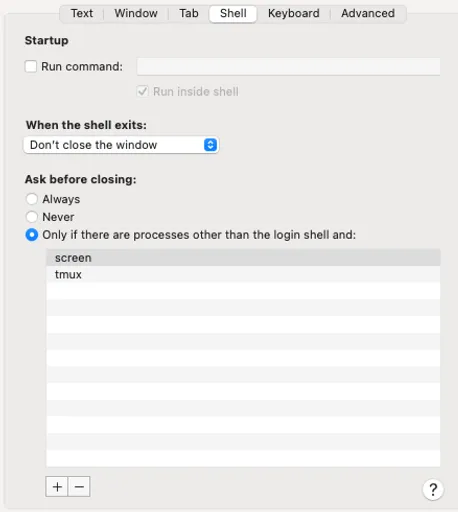
Task: Select the Always radio button
Action: tap(32, 199)
